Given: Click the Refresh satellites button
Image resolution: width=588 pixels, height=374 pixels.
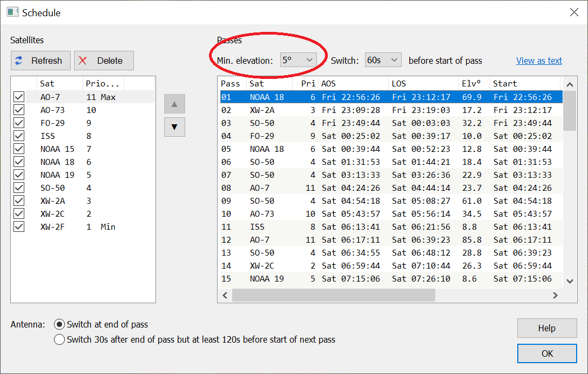Looking at the screenshot, I should [x=40, y=61].
